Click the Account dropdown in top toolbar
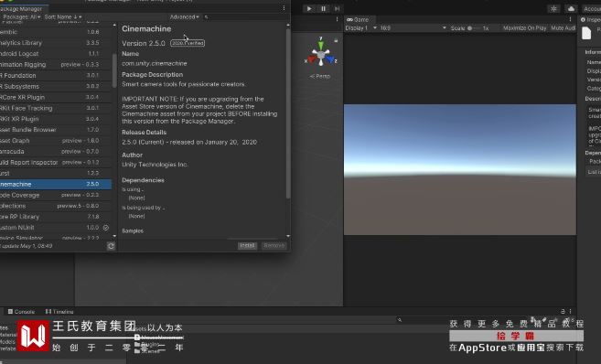The width and height of the screenshot is (601, 364). (x=592, y=8)
